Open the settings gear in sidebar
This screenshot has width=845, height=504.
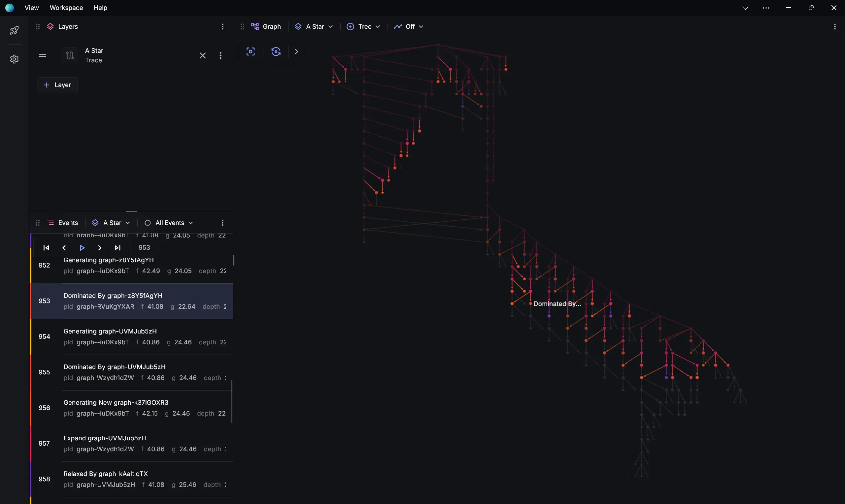tap(14, 59)
